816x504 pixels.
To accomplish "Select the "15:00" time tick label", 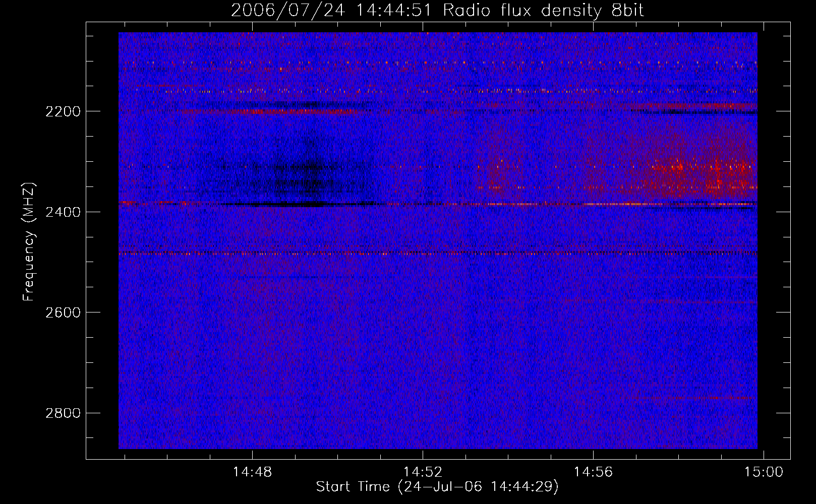I will tap(764, 472).
